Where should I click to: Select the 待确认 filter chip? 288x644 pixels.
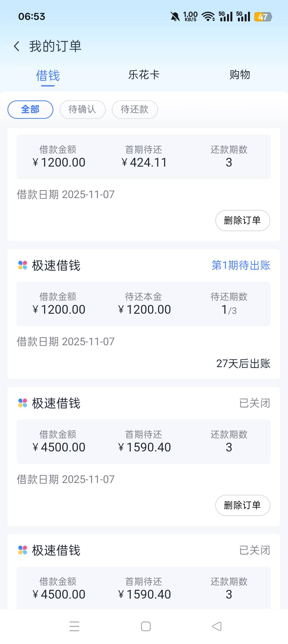(82, 109)
